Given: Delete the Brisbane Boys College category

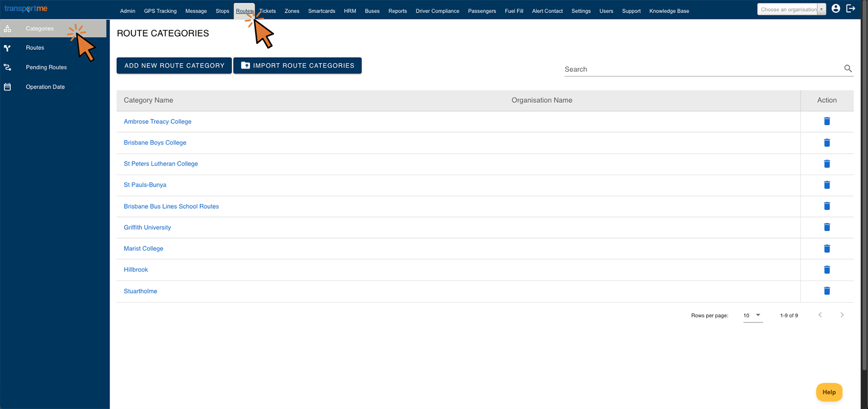Looking at the screenshot, I should (827, 143).
